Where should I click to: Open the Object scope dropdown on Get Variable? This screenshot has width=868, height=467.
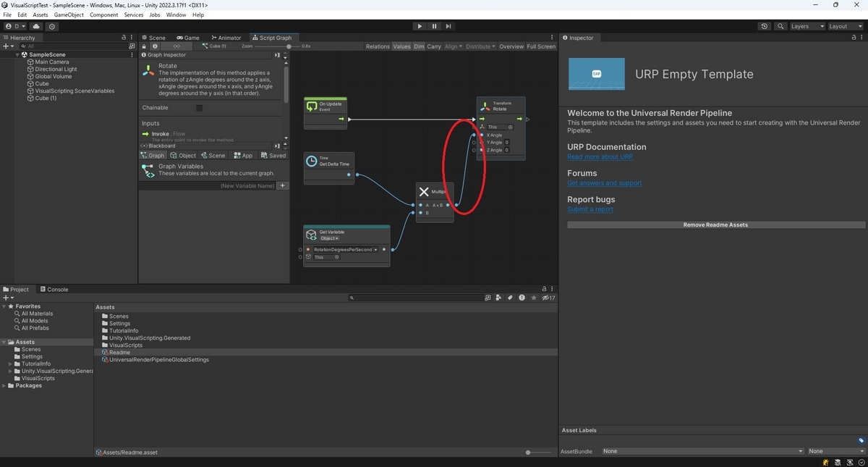pos(329,238)
